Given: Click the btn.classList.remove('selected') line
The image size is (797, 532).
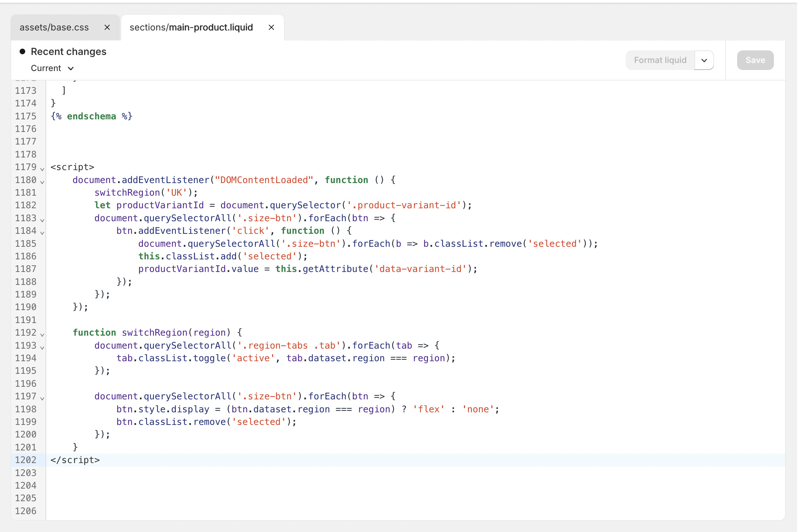Looking at the screenshot, I should [206, 422].
